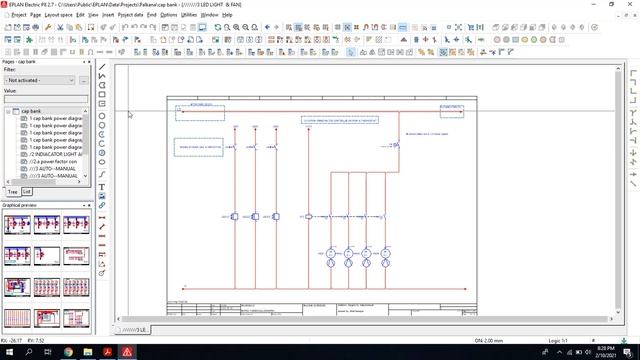Screen dimensions: 640x360
Task: Click the gray next page right arrow
Action: click(276, 27)
